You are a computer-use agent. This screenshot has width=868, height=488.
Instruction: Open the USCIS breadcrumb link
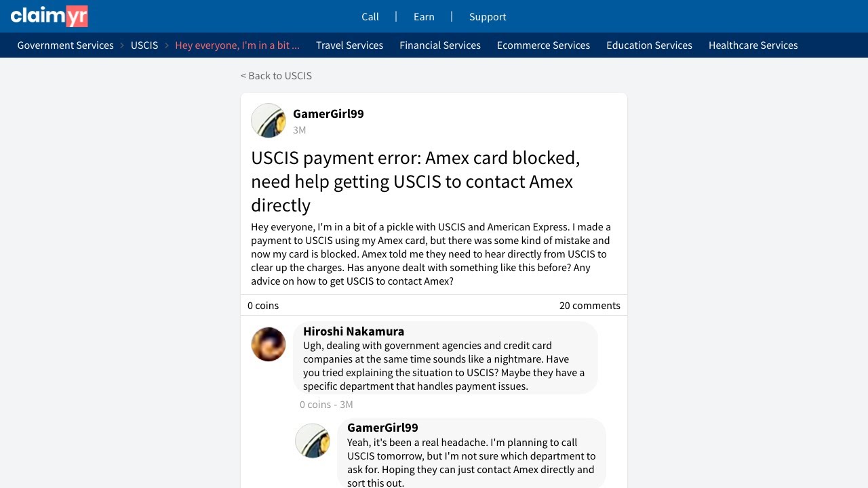click(x=144, y=45)
